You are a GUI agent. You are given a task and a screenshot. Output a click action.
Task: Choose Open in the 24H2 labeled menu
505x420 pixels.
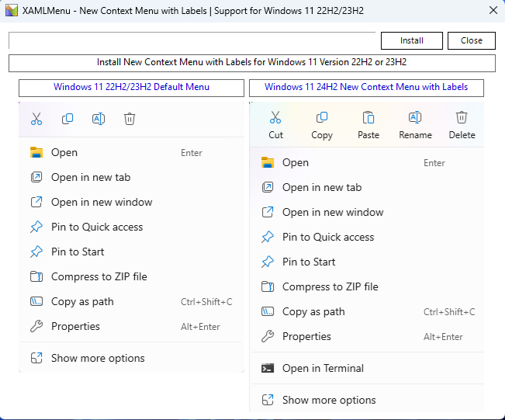click(x=368, y=162)
